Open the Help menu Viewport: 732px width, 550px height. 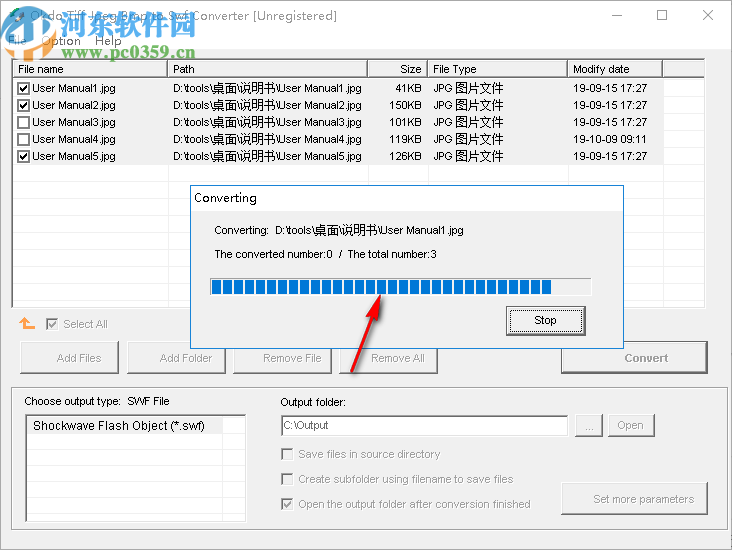click(108, 41)
